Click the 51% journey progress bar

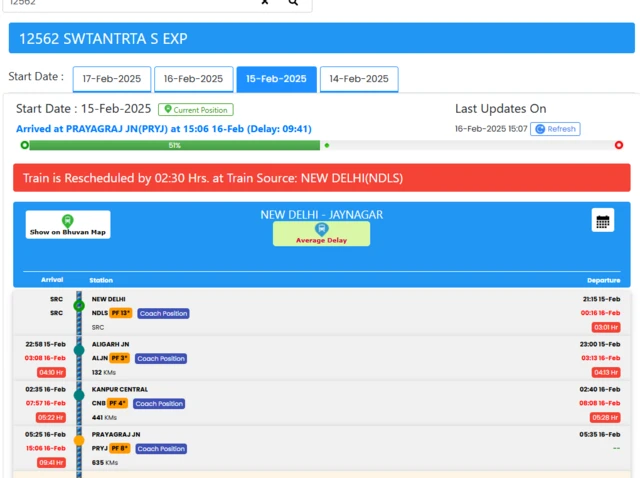[x=175, y=145]
